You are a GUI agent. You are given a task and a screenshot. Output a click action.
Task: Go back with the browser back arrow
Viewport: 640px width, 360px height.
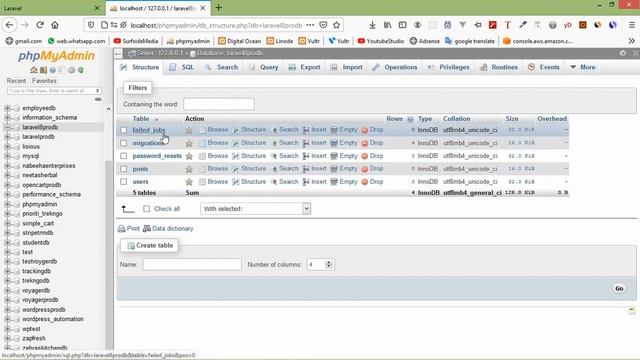coord(9,25)
